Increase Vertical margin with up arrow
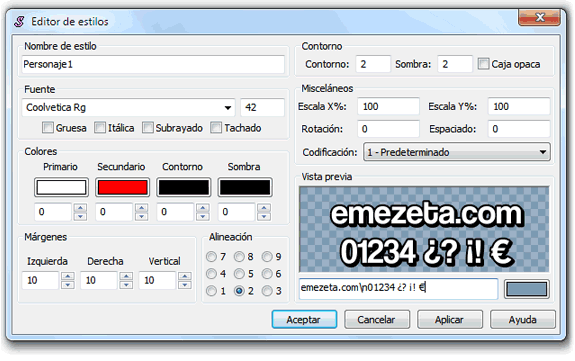 [x=185, y=276]
